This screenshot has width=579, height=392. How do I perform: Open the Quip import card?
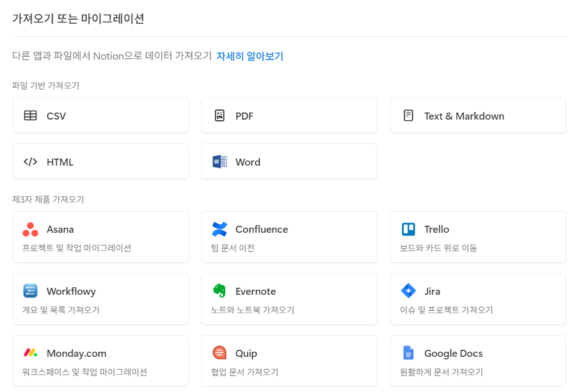[x=289, y=361]
